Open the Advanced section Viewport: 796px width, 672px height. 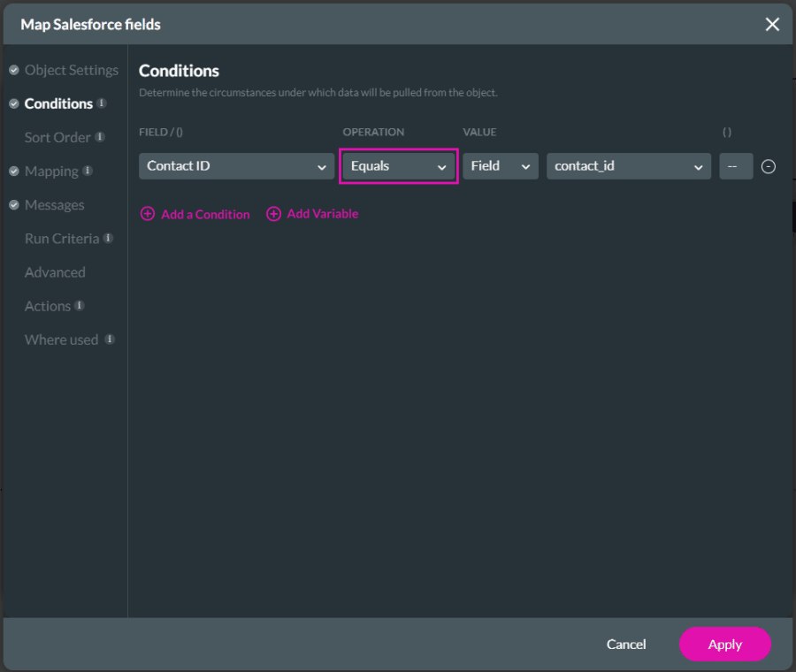[55, 272]
